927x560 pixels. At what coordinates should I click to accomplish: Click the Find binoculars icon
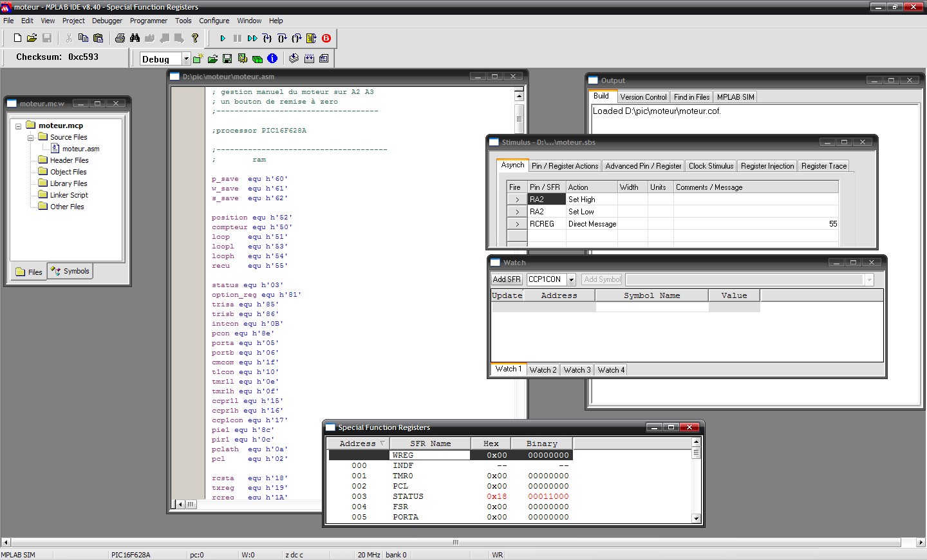click(x=135, y=39)
